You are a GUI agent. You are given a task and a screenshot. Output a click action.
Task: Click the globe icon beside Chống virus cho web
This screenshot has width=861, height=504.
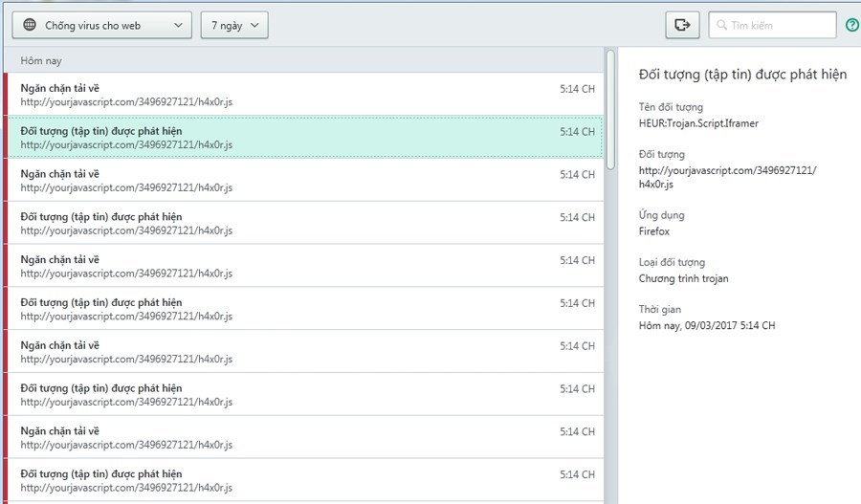point(31,26)
